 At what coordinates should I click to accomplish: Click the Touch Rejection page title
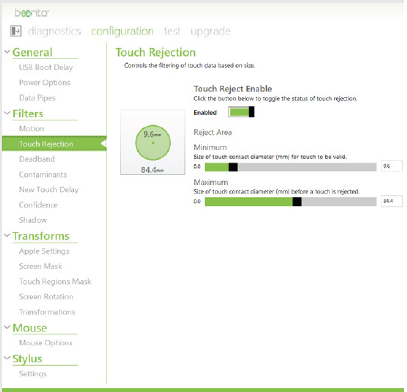[x=156, y=52]
